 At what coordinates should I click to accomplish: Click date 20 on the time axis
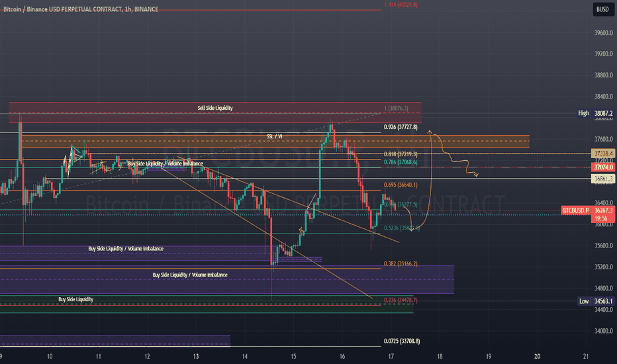click(537, 357)
